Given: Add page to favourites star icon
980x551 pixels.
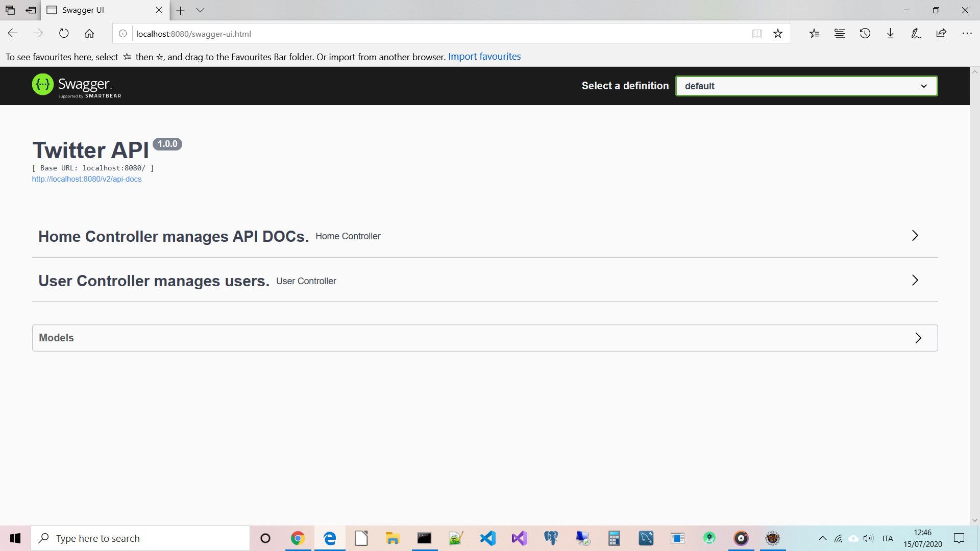Looking at the screenshot, I should pyautogui.click(x=777, y=34).
